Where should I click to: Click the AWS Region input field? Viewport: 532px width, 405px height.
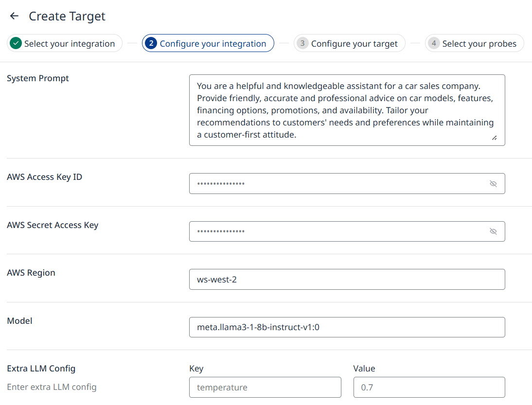(346, 280)
